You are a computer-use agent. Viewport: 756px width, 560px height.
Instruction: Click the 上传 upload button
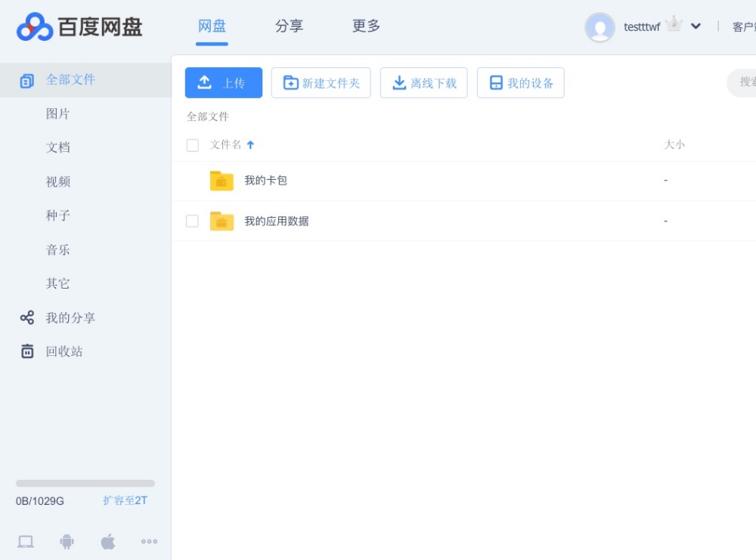click(224, 83)
